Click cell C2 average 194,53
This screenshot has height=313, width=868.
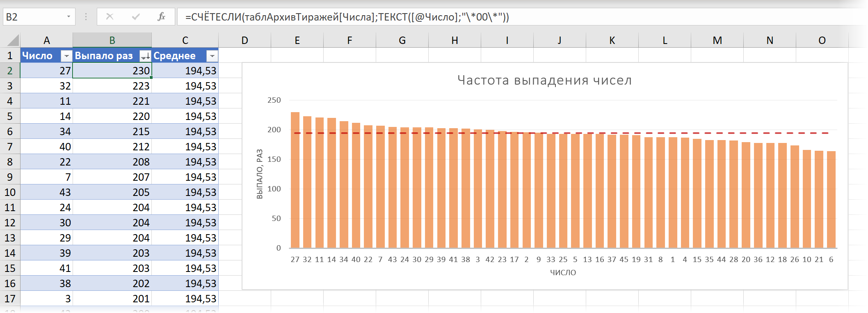point(185,71)
